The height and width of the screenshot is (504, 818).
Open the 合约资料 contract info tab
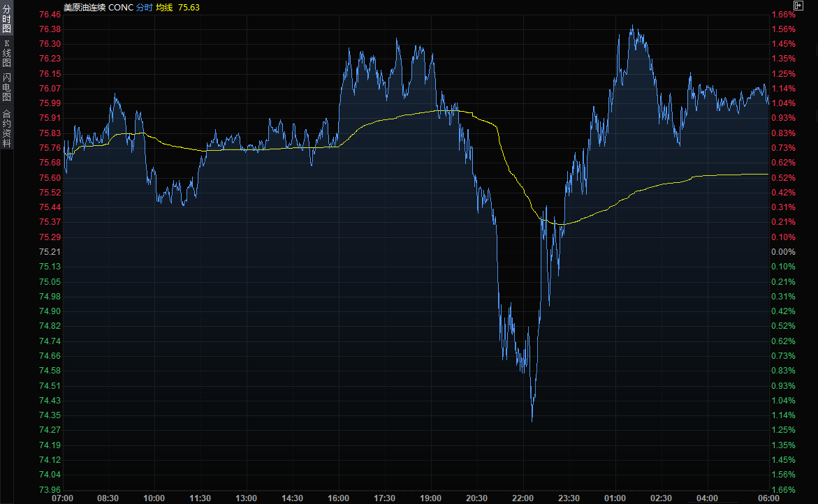point(6,128)
